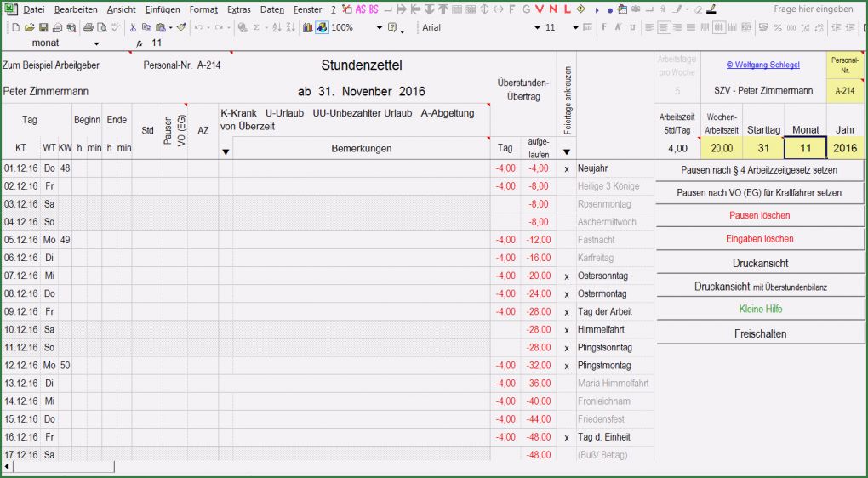Click the Cut scissors icon

pyautogui.click(x=134, y=27)
